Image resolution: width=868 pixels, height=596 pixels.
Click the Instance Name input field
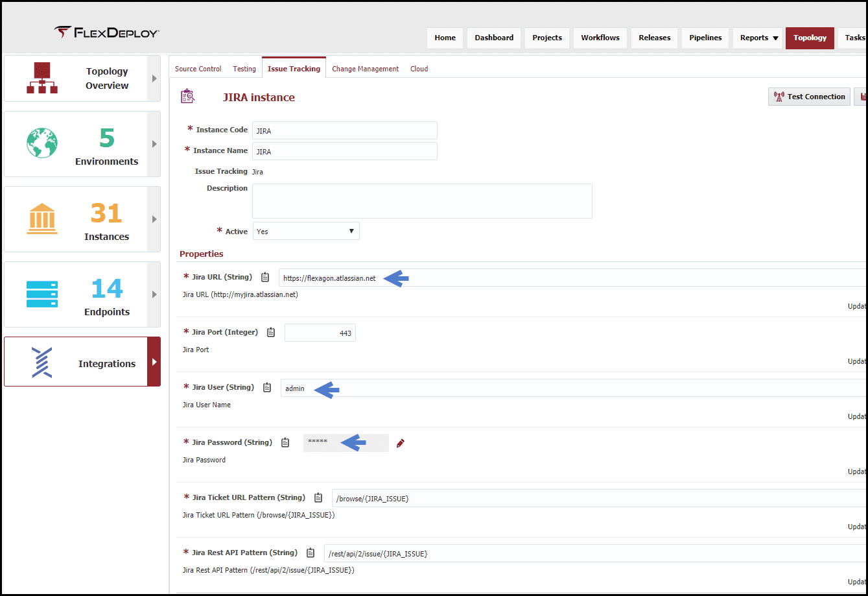click(345, 151)
